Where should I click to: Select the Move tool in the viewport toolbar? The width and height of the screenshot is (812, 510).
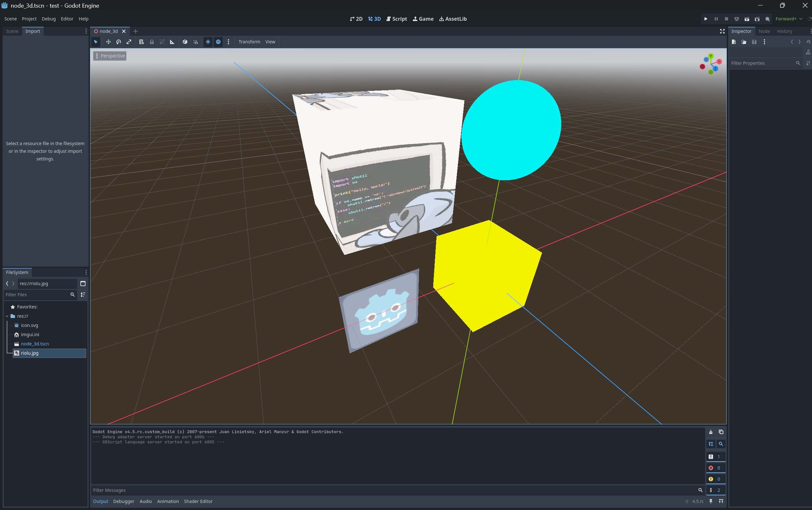point(108,42)
